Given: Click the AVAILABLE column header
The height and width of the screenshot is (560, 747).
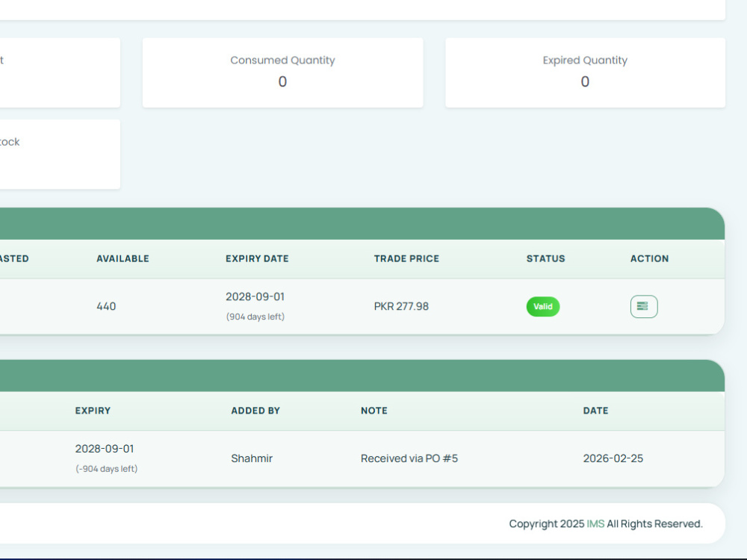Looking at the screenshot, I should 123,258.
